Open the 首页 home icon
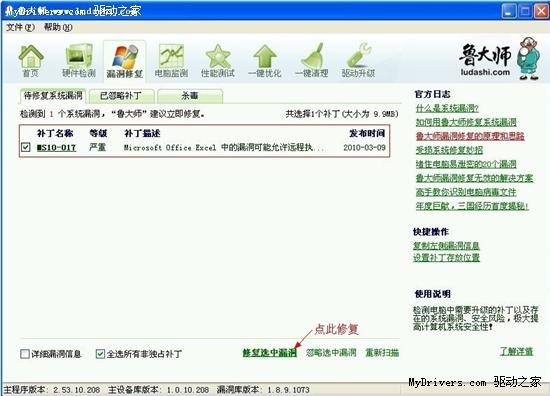550x396 pixels. click(31, 60)
